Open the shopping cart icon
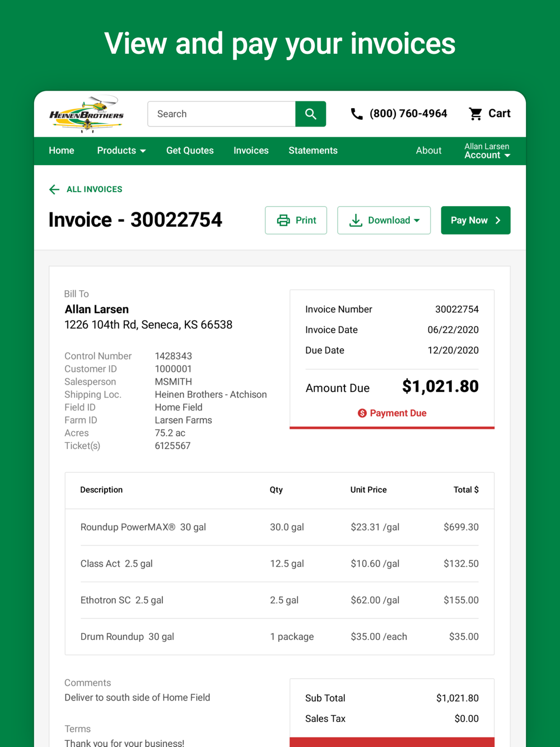 (475, 114)
